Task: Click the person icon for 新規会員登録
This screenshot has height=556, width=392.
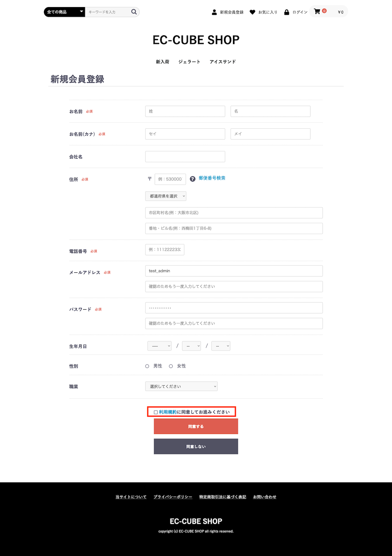Action: [x=214, y=12]
